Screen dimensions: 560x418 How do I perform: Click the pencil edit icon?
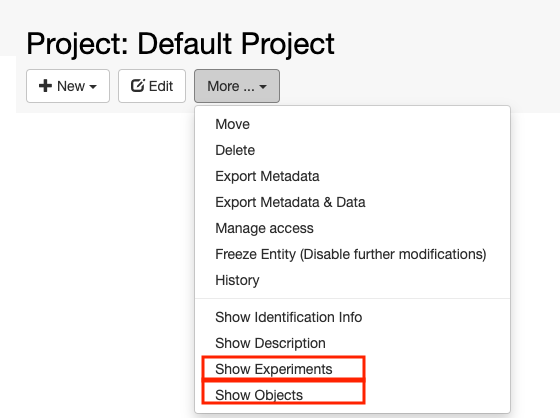(x=138, y=86)
